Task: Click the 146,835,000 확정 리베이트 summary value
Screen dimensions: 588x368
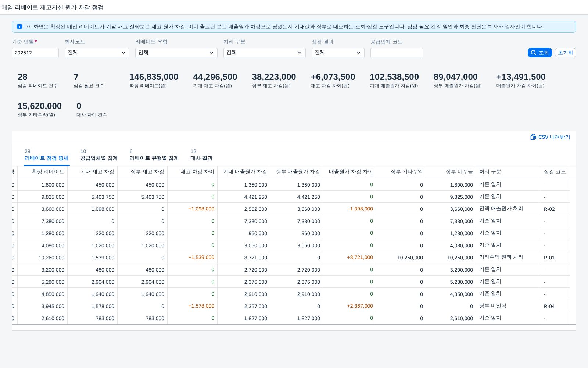Action: pos(154,77)
